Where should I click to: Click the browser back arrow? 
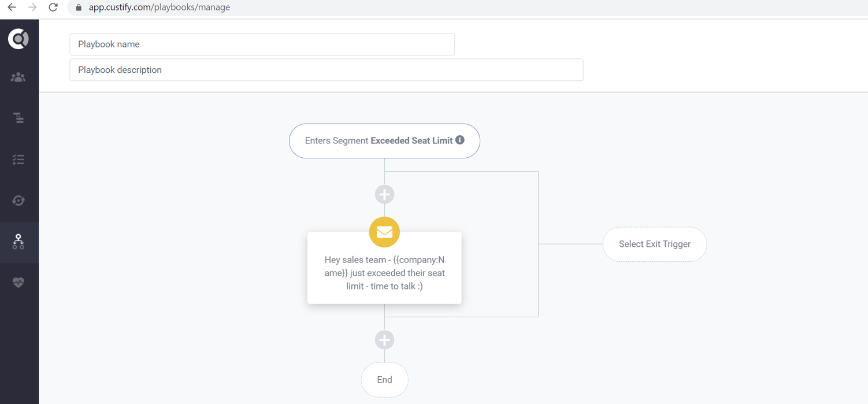tap(13, 8)
